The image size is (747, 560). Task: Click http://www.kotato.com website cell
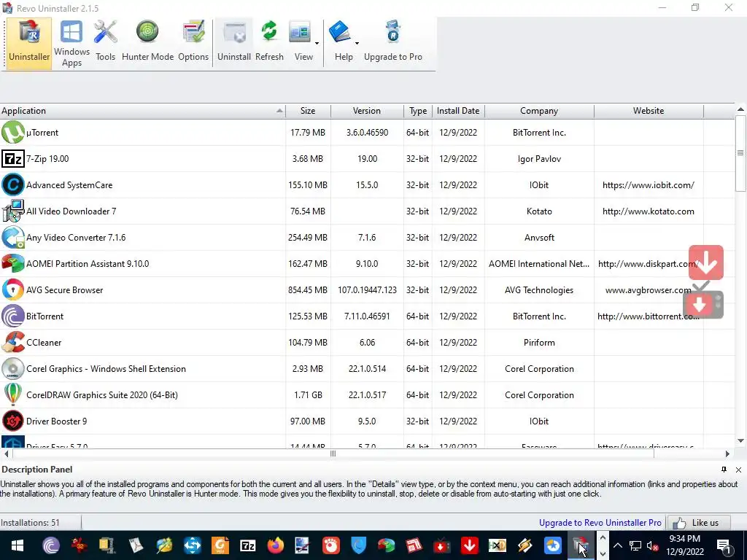pyautogui.click(x=649, y=211)
